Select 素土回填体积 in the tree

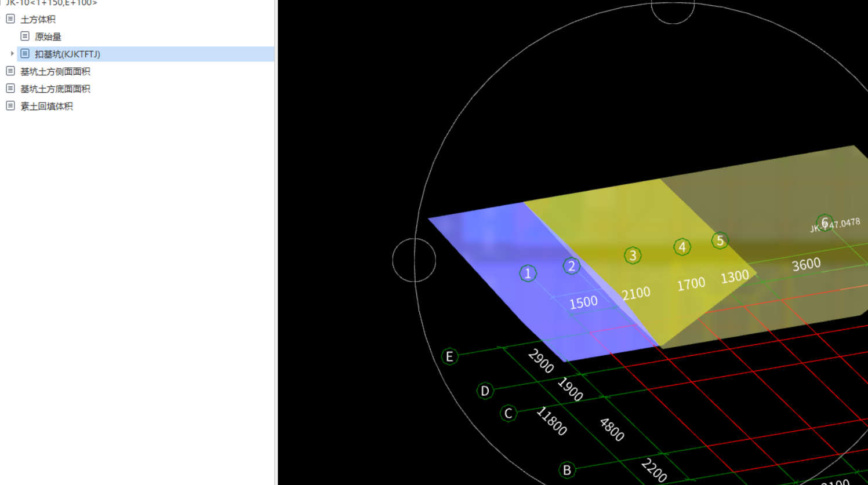(x=46, y=106)
